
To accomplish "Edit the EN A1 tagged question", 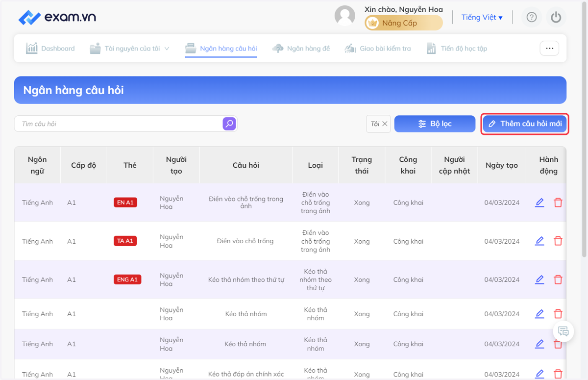I will [539, 203].
